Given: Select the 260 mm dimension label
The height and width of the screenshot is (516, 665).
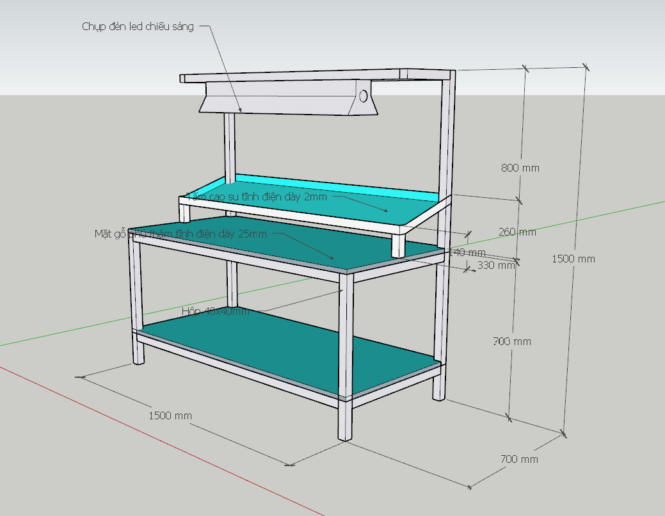Looking at the screenshot, I should [518, 232].
